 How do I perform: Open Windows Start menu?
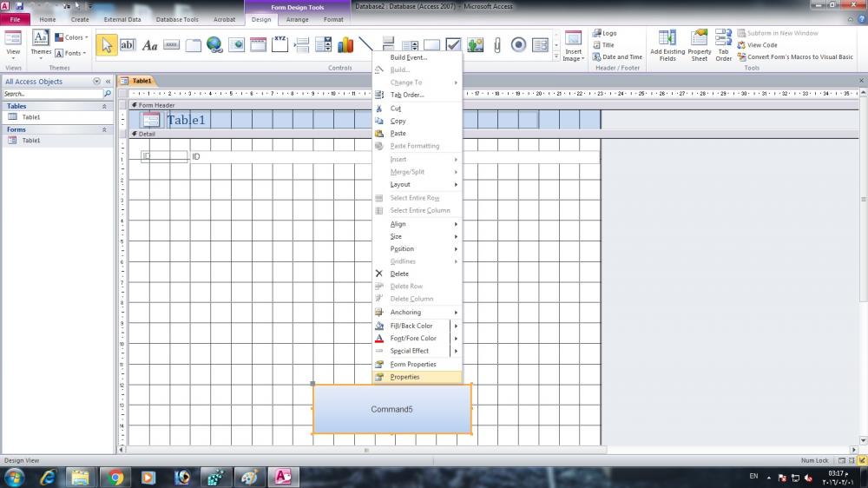click(x=14, y=477)
